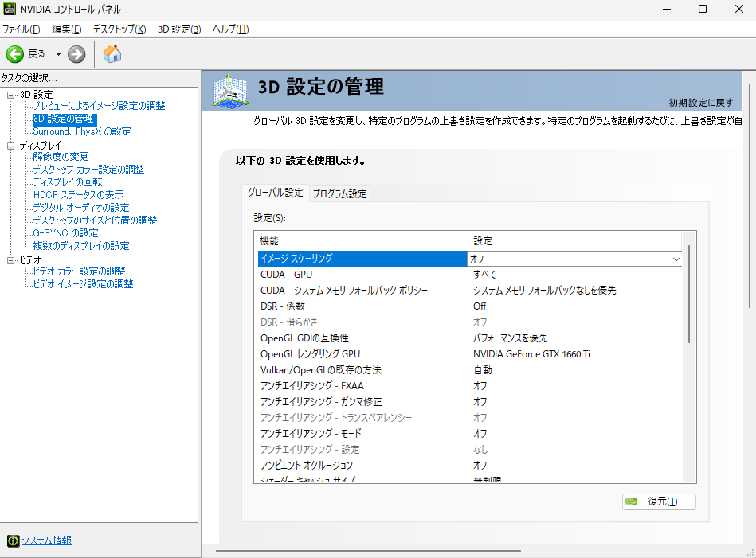Click the 復元(T) button
The height and width of the screenshot is (558, 756).
tap(659, 501)
